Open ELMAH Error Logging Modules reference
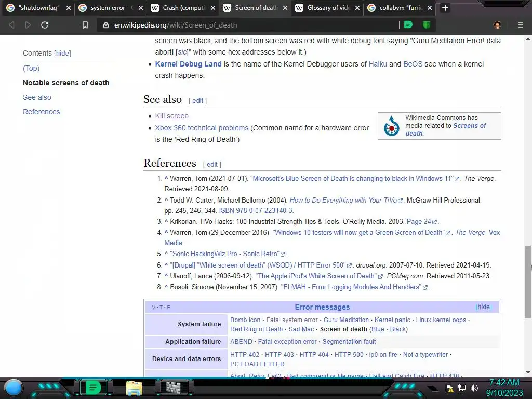 click(351, 287)
